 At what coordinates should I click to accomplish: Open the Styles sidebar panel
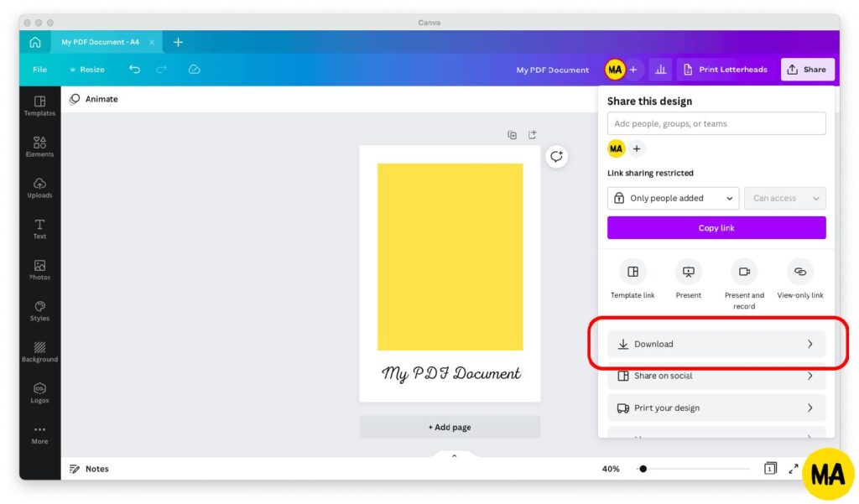click(x=39, y=310)
